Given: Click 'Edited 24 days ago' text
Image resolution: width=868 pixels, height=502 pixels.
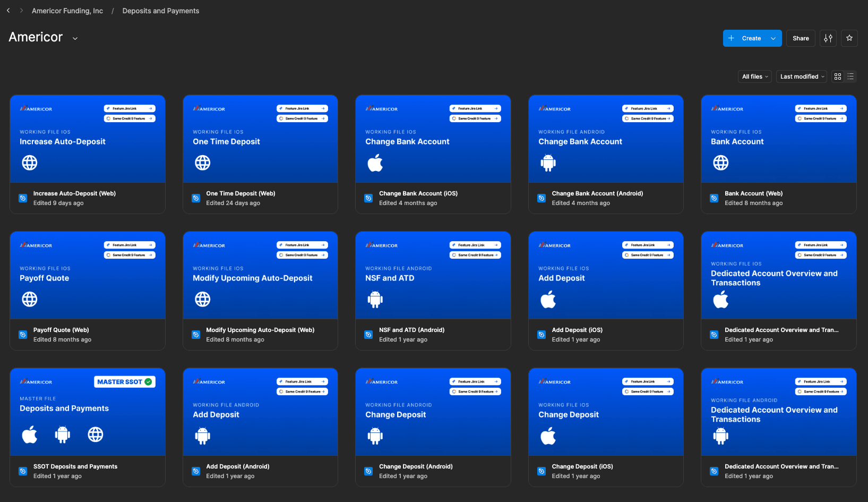Looking at the screenshot, I should point(233,203).
